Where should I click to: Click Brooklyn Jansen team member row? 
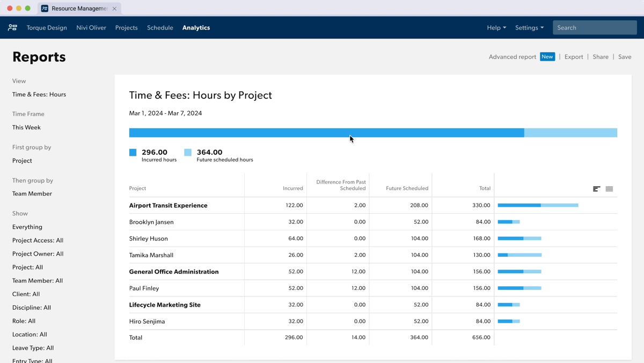(151, 222)
